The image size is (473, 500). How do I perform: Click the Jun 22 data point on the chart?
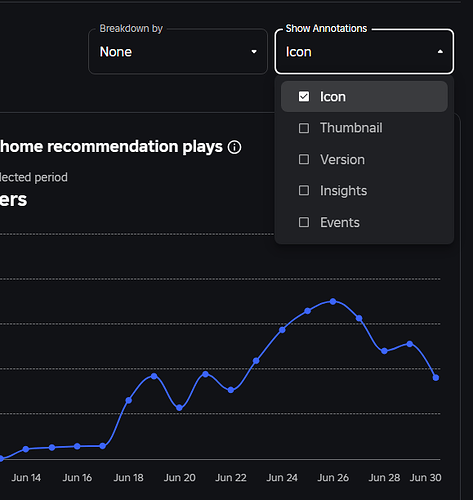tap(231, 390)
